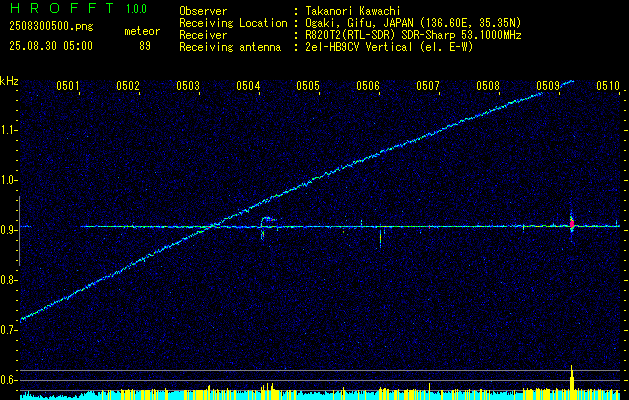Image resolution: width=629 pixels, height=400 pixels.
Task: Click the Receiving antenna label
Action: [230, 47]
